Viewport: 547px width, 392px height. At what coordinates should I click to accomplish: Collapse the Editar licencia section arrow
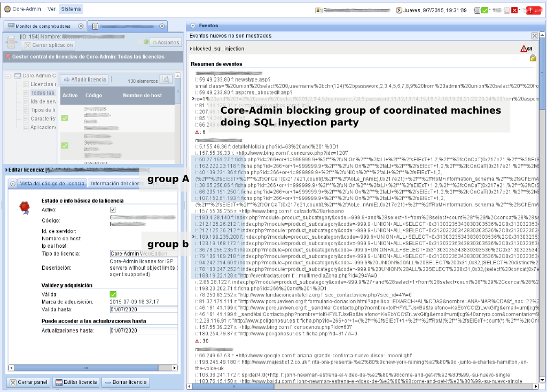(6, 170)
